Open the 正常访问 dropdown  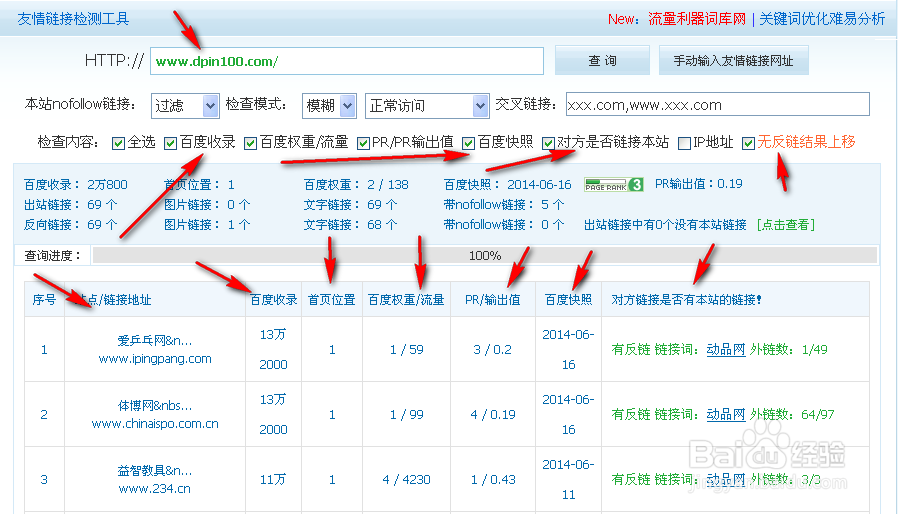tap(426, 105)
